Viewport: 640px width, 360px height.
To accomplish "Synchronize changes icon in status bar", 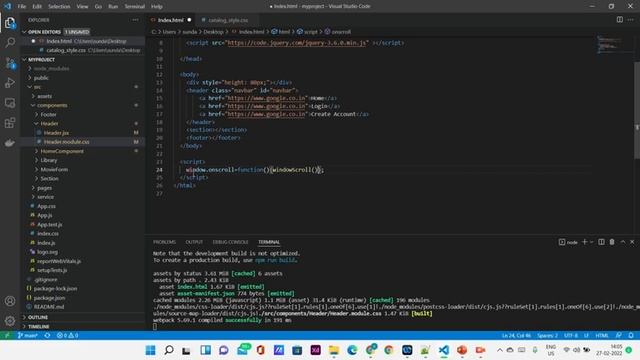I will [47, 336].
